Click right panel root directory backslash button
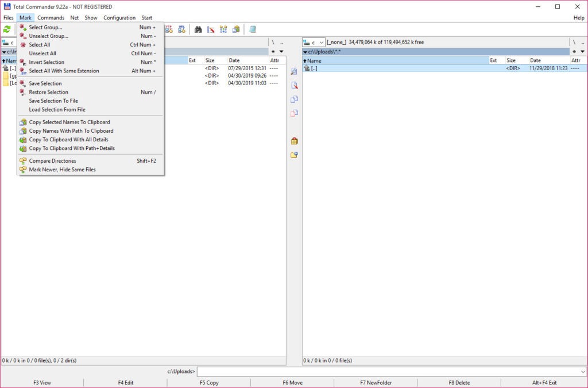This screenshot has width=588, height=388. coord(574,43)
